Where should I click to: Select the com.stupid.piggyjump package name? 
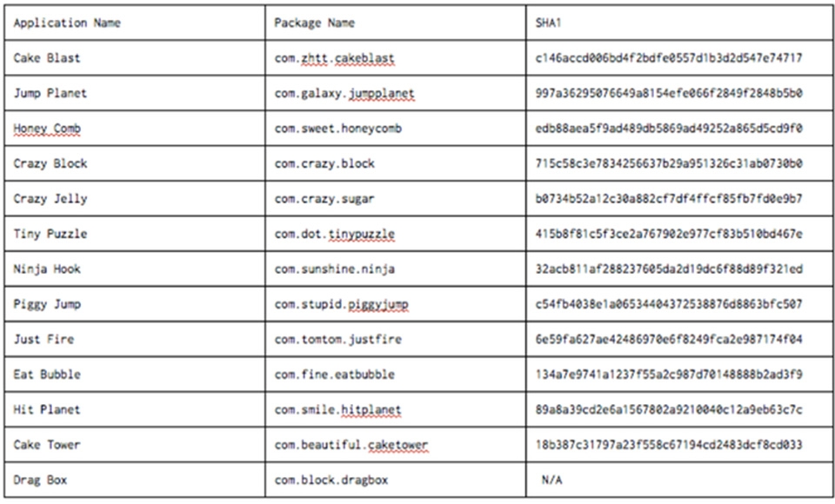click(341, 304)
